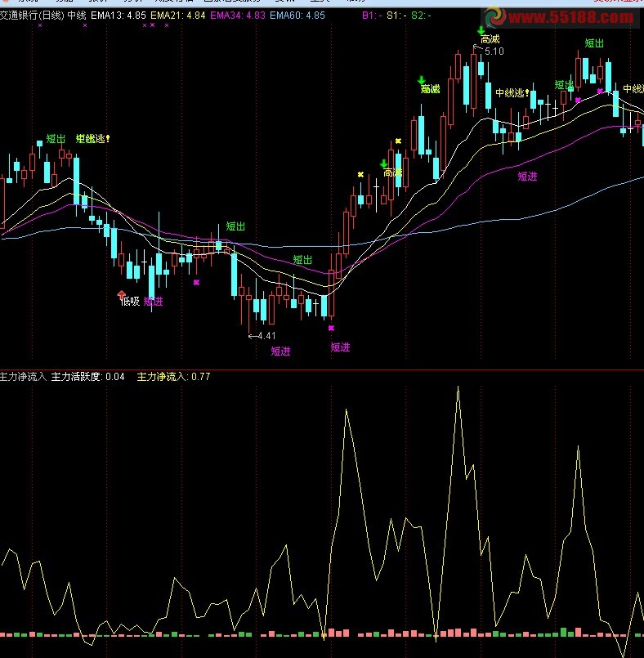
Task: Click the EMA34: 4.83 indicator value
Action: tap(238, 16)
